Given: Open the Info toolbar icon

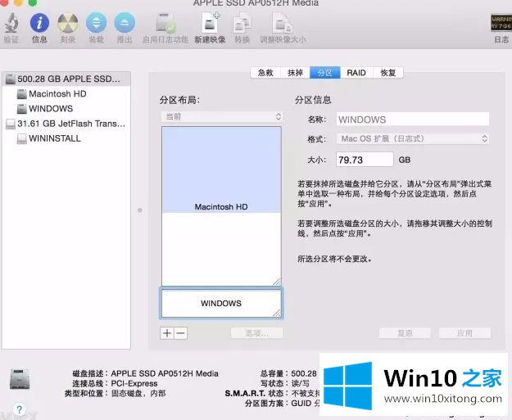Looking at the screenshot, I should [39, 23].
